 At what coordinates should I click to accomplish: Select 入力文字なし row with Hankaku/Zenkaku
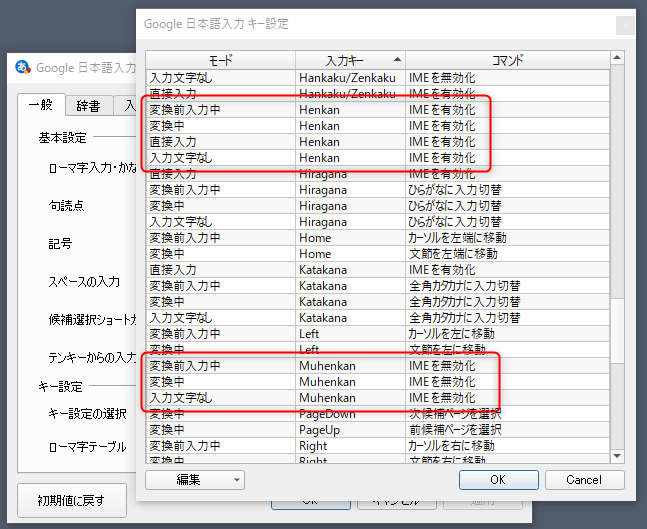point(378,78)
